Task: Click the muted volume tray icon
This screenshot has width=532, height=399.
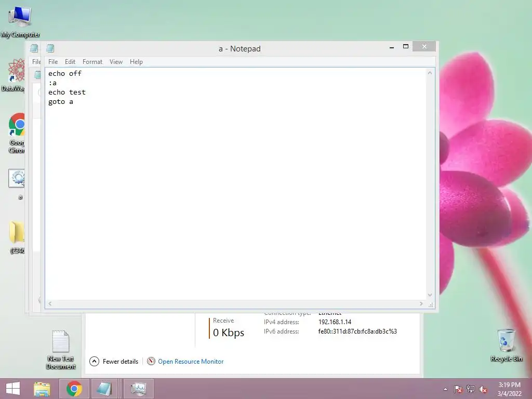Action: point(483,389)
